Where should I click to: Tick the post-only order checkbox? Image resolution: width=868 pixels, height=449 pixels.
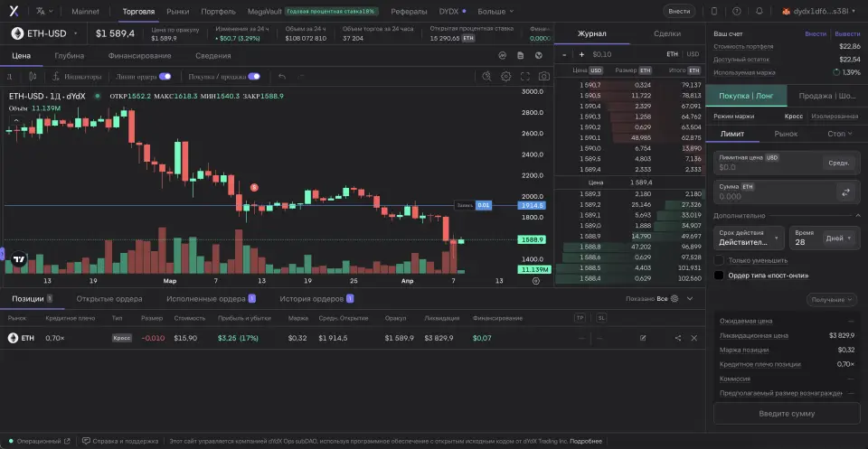pyautogui.click(x=719, y=275)
